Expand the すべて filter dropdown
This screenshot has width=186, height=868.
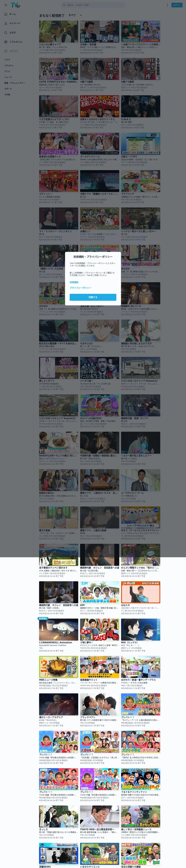point(75,15)
